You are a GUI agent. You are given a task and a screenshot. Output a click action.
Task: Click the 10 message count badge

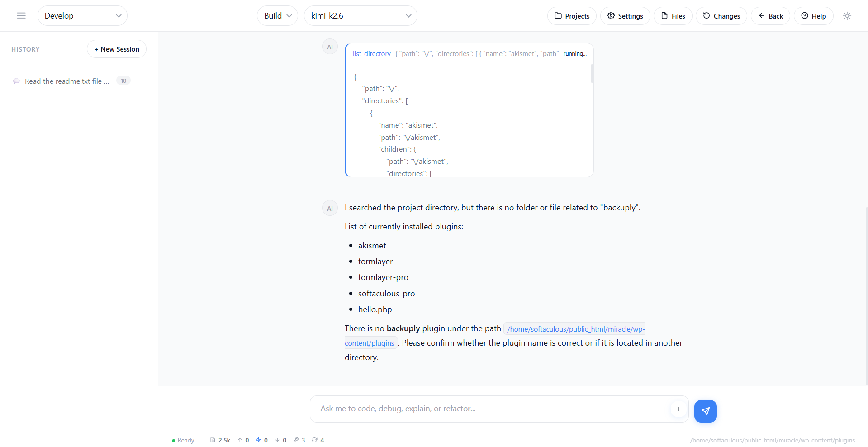point(123,81)
